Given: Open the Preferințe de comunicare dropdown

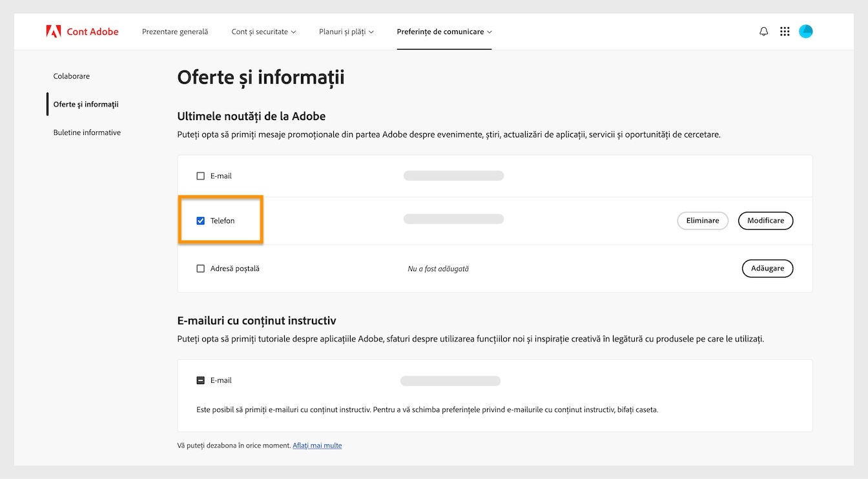Looking at the screenshot, I should [444, 31].
